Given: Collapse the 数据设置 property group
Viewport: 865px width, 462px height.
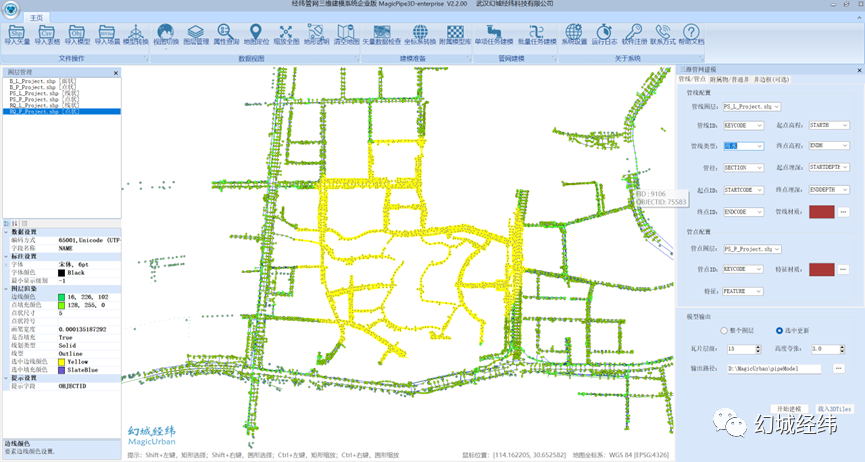Looking at the screenshot, I should 6,232.
